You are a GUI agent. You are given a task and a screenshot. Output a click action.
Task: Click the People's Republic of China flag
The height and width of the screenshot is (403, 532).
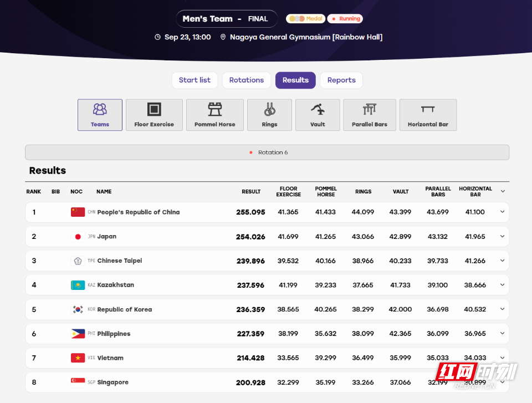[x=78, y=212]
